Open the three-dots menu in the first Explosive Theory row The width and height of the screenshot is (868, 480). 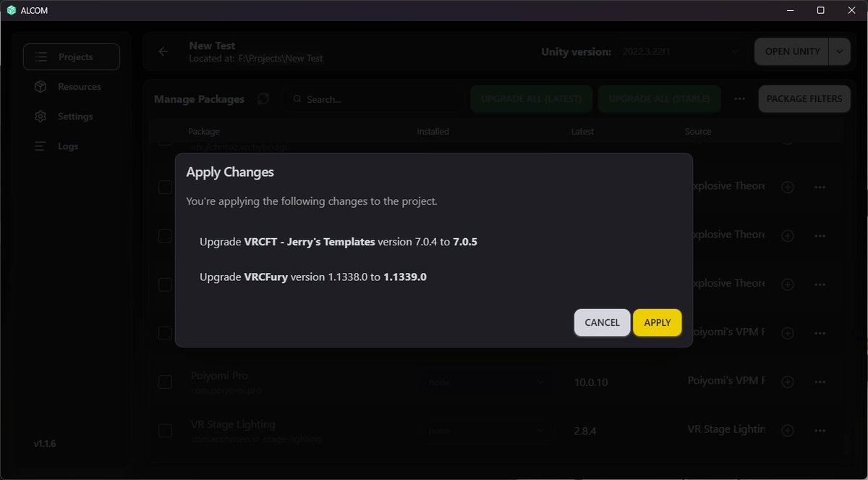click(x=820, y=187)
